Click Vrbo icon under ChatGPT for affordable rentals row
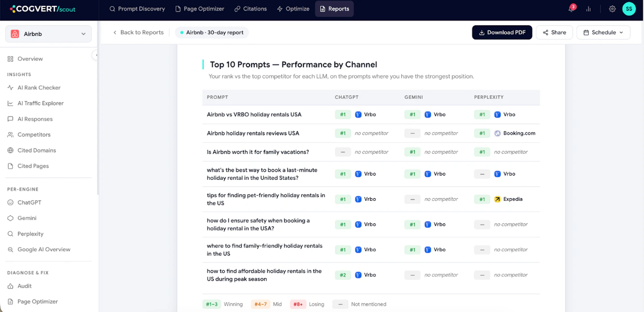The height and width of the screenshot is (312, 644). [x=358, y=275]
